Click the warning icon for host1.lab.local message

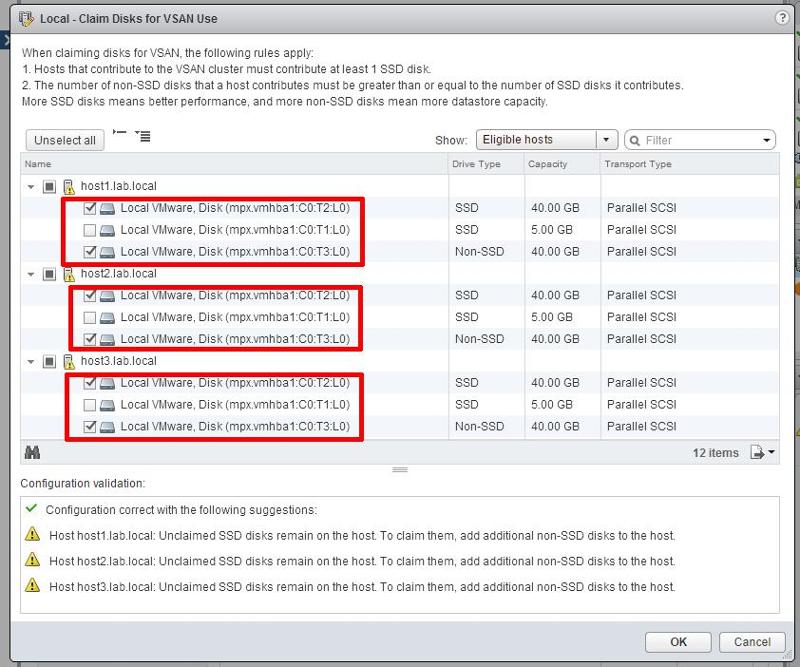[32, 534]
